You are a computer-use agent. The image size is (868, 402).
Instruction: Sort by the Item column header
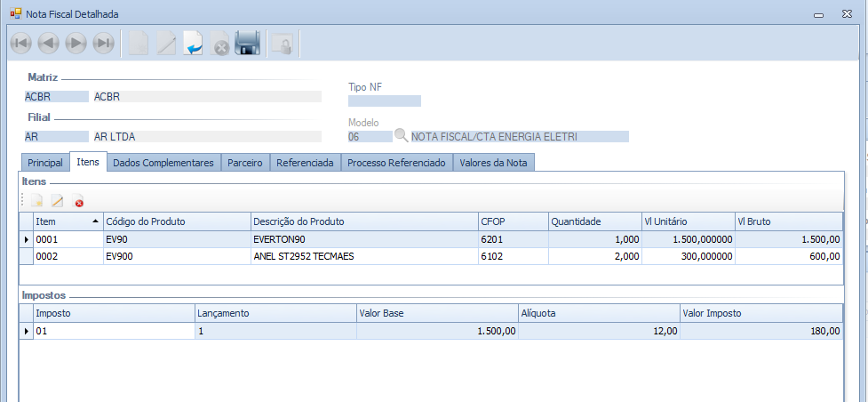[x=62, y=221]
